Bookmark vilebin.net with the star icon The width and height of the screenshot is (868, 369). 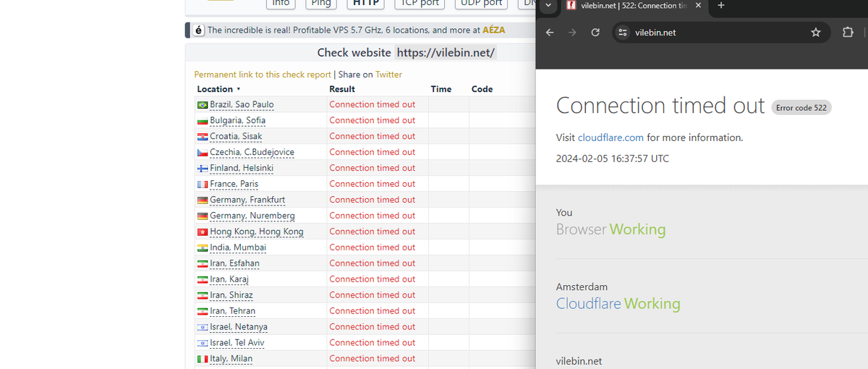click(x=816, y=33)
